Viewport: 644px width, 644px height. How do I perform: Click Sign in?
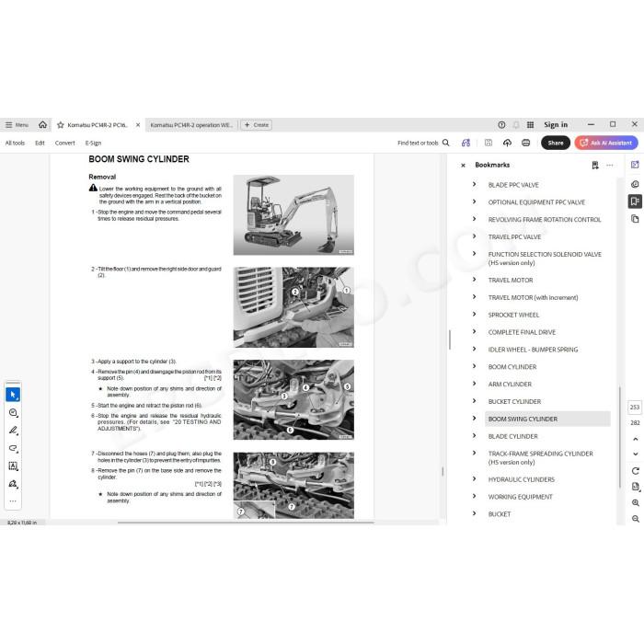[x=556, y=124]
